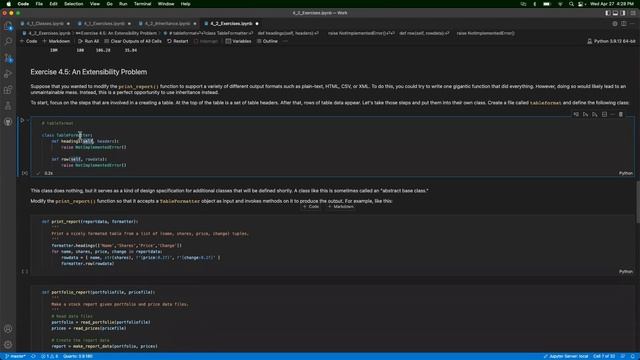The height and width of the screenshot is (360, 640).
Task: Switch to the 4_2_Inheritance.ipynb tab
Action: click(167, 24)
